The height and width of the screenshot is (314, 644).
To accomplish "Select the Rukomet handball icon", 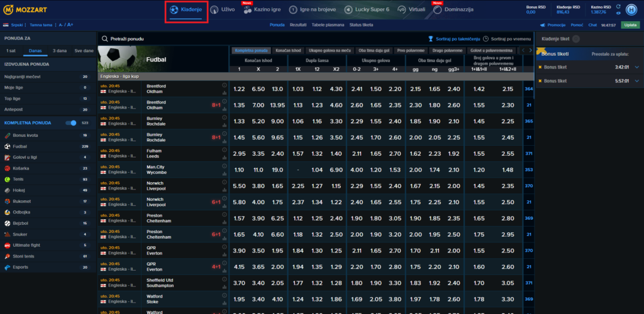I will click(x=8, y=201).
